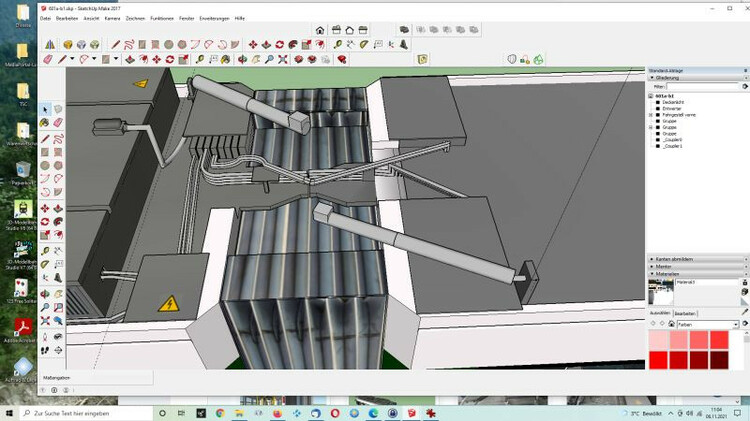The height and width of the screenshot is (421, 750).
Task: Click the Materials home icon
Action: tap(672, 324)
